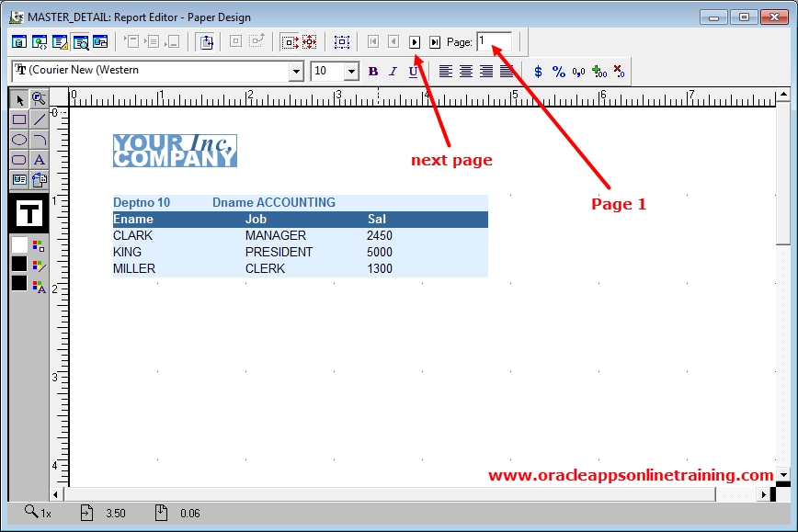This screenshot has height=532, width=798.
Task: Click horizontal scrollbar left arrow
Action: 56,494
